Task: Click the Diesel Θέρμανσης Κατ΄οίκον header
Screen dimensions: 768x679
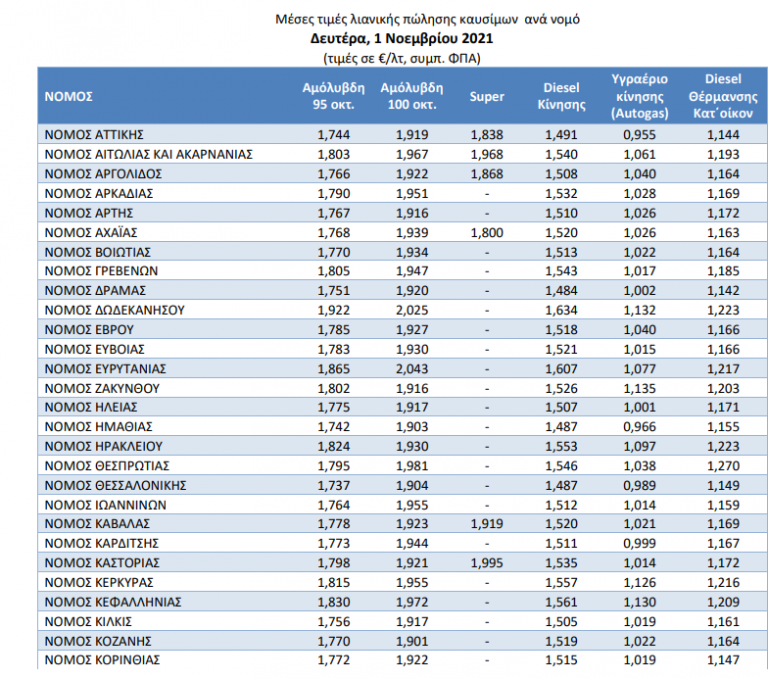Action: (722, 96)
